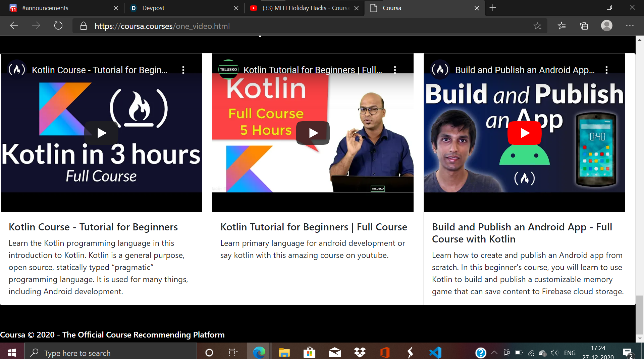
Task: Open more options menu on Build and Publish video
Action: 606,70
